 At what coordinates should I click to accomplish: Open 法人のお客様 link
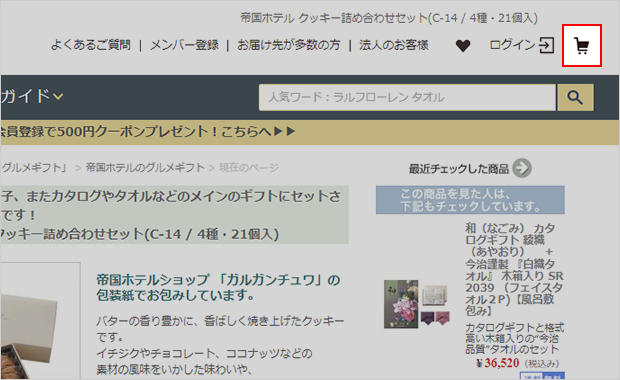pyautogui.click(x=393, y=45)
